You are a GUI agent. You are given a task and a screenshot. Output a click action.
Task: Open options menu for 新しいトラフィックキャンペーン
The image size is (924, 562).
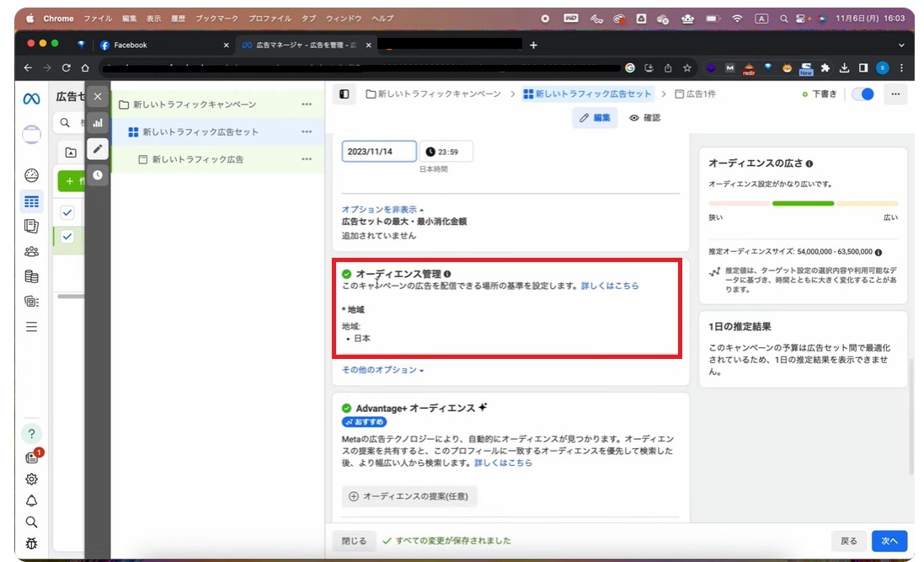[307, 104]
